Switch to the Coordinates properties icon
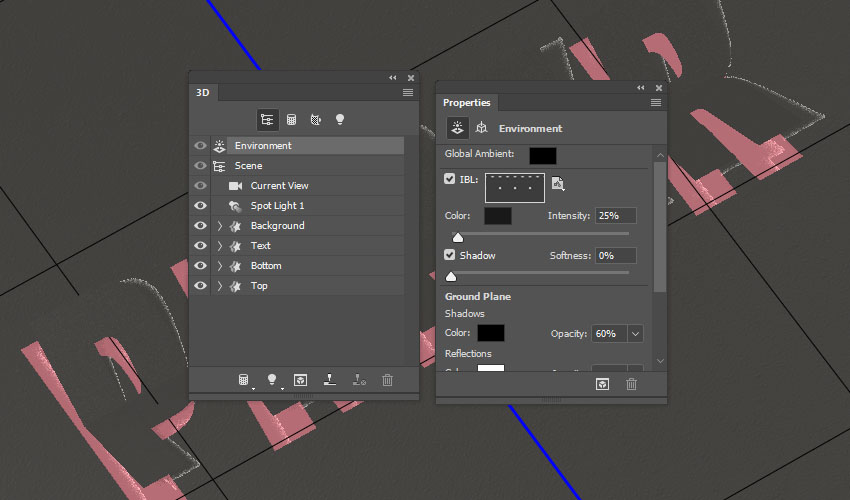The image size is (850, 500). pos(481,128)
